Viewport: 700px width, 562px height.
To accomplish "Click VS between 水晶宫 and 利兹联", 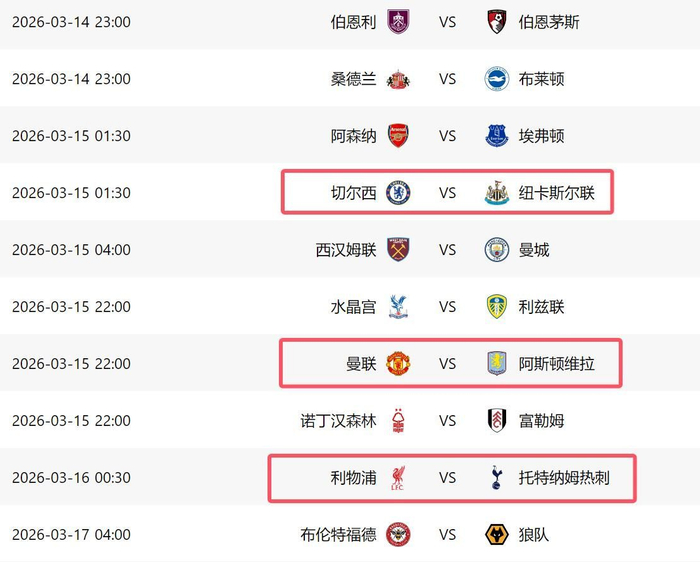I will pos(447,307).
